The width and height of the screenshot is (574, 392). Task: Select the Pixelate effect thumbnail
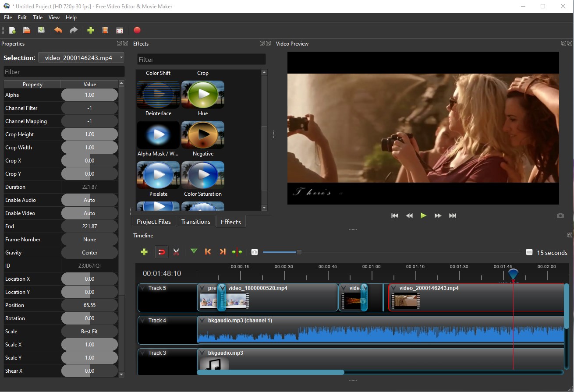(158, 176)
